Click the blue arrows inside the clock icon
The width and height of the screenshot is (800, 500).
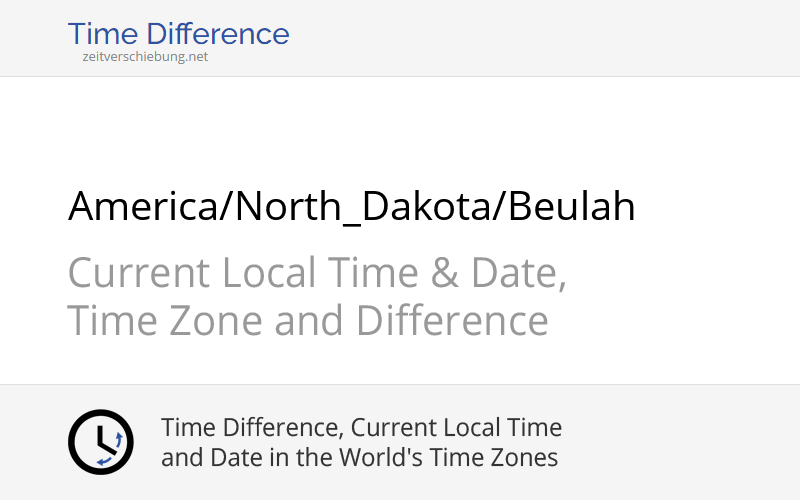pyautogui.click(x=112, y=447)
